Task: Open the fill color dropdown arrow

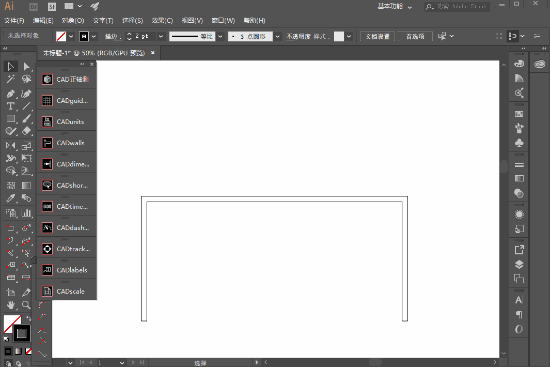Action: coord(71,36)
